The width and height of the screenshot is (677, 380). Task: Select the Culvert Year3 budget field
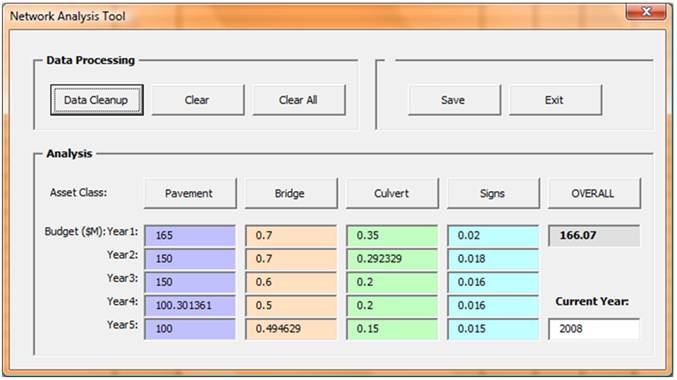point(392,282)
